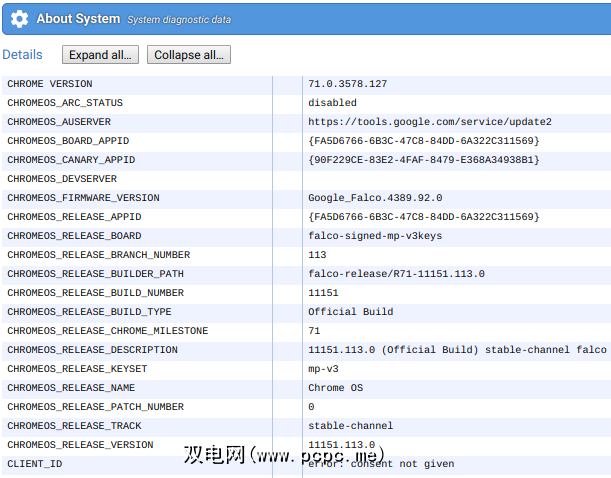
Task: Click the Expand all... button
Action: pyautogui.click(x=100, y=55)
